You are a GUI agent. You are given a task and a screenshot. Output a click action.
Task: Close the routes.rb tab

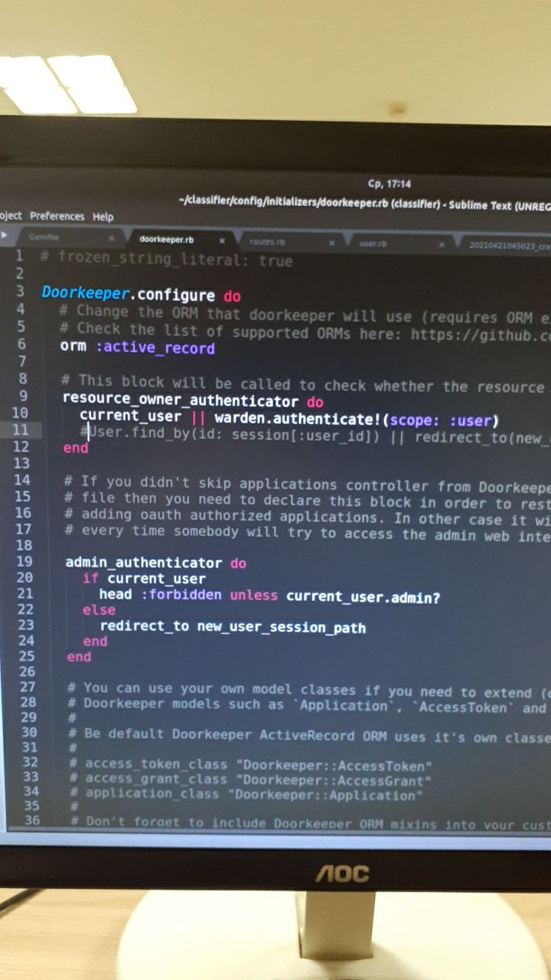click(x=332, y=243)
